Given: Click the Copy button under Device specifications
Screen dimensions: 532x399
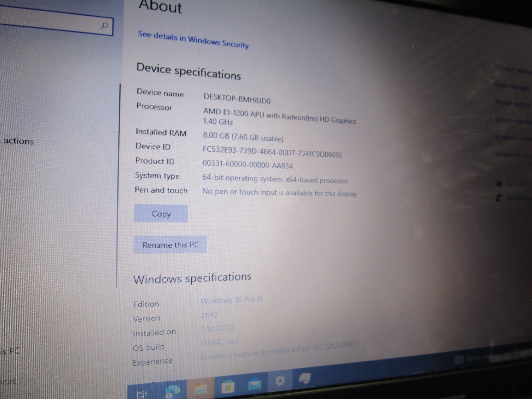Looking at the screenshot, I should (161, 213).
